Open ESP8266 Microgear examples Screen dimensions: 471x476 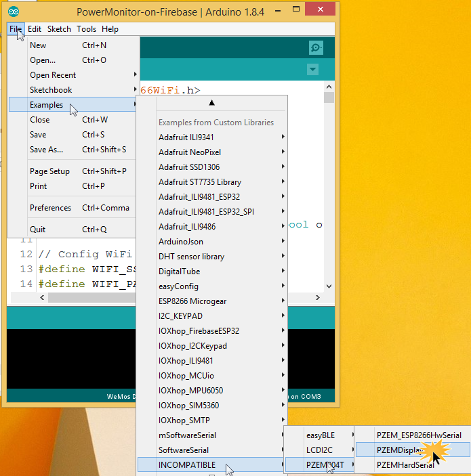(x=212, y=301)
